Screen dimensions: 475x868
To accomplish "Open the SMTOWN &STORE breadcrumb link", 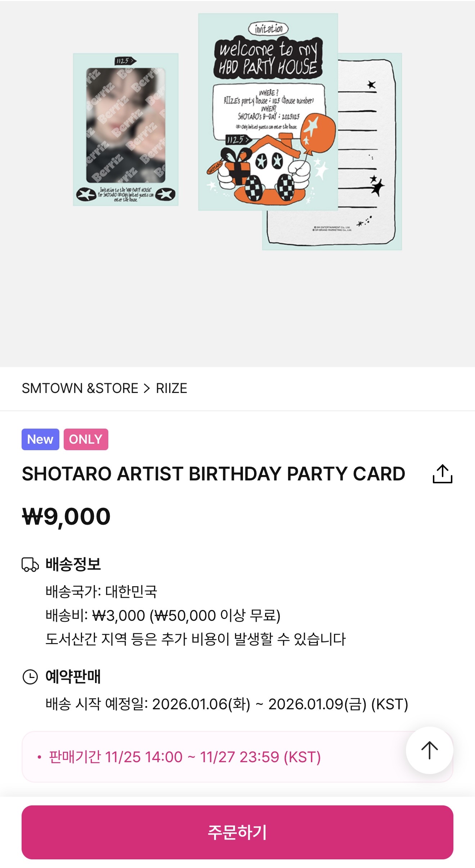I will (80, 389).
